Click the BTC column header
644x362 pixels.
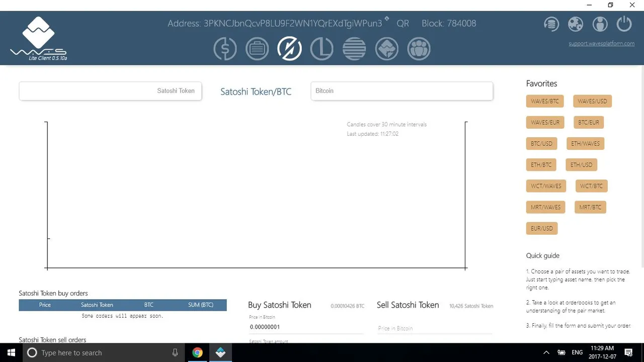click(149, 305)
